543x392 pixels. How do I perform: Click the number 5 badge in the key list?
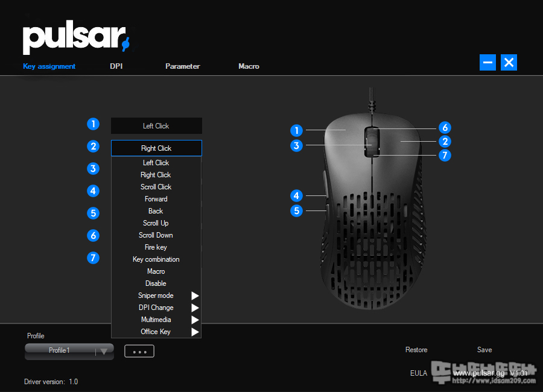pos(93,213)
